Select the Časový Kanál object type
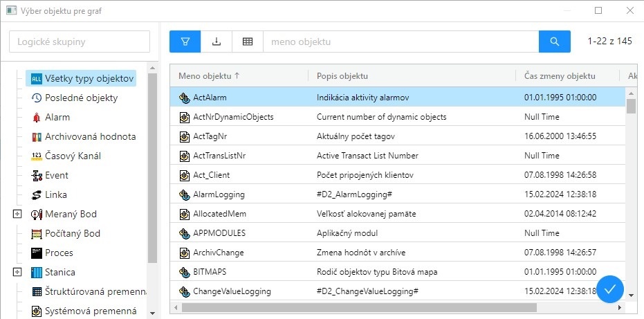The image size is (644, 319). pyautogui.click(x=73, y=156)
